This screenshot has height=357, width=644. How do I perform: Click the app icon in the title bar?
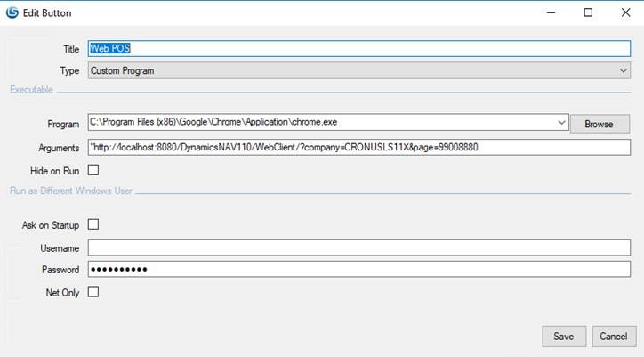tap(12, 13)
